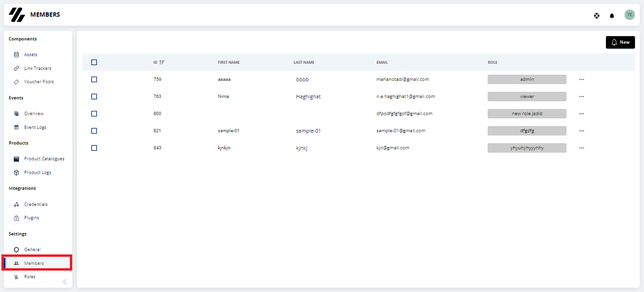
Task: Open the yhyuhyhyyyhhy role dropdown
Action: [527, 148]
